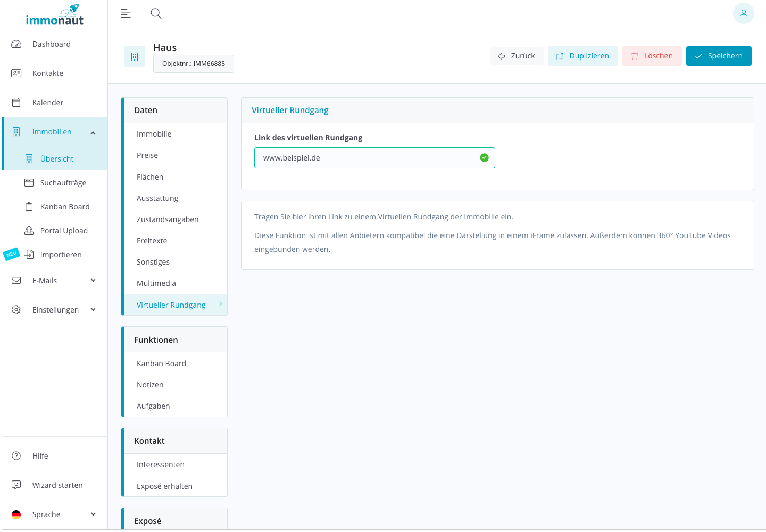Click the Dashboard speedometer icon

coord(16,44)
